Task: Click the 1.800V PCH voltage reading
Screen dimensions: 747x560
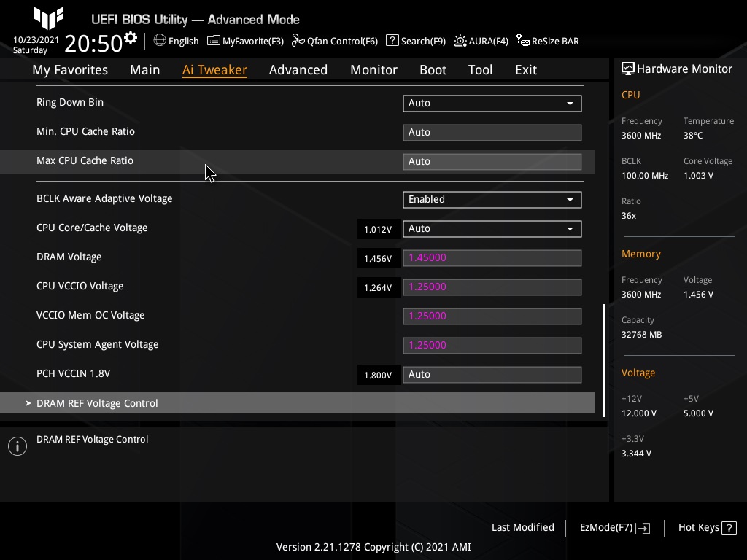Action: (x=378, y=376)
